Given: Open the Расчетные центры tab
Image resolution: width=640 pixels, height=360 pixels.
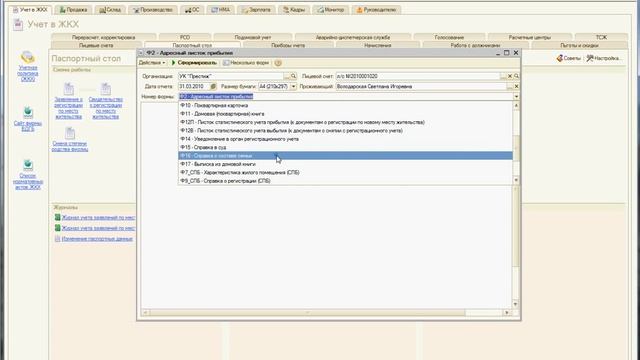Looking at the screenshot, I should 530,37.
